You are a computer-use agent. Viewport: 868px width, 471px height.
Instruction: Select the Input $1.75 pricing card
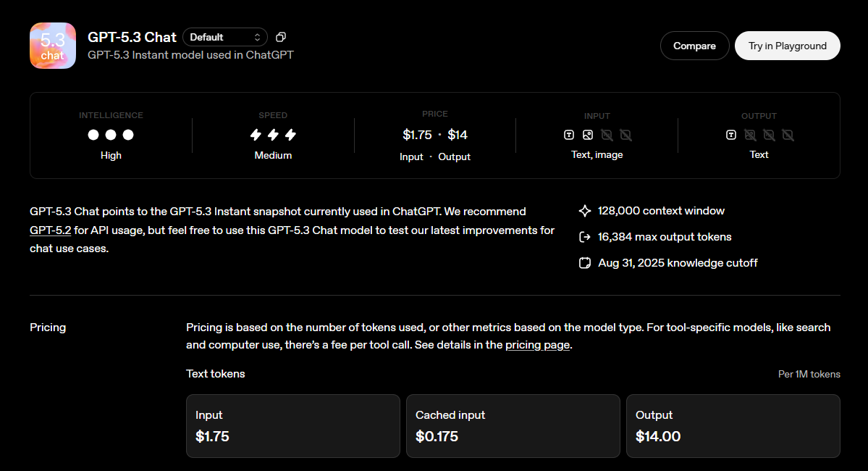[x=292, y=426]
